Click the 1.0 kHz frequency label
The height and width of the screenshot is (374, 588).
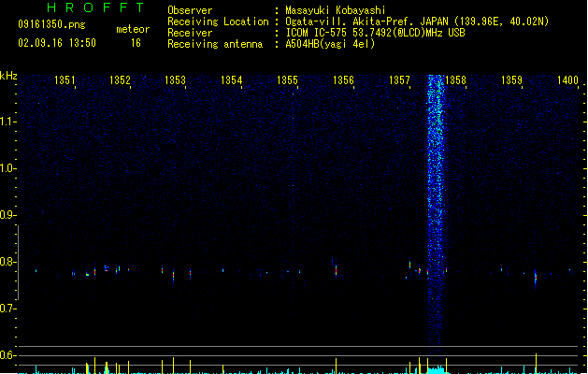pos(7,168)
